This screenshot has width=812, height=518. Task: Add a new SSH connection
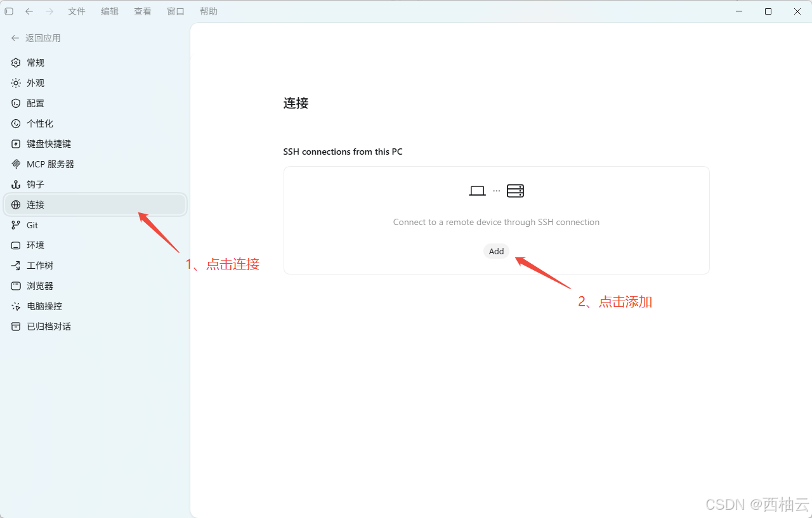tap(496, 251)
